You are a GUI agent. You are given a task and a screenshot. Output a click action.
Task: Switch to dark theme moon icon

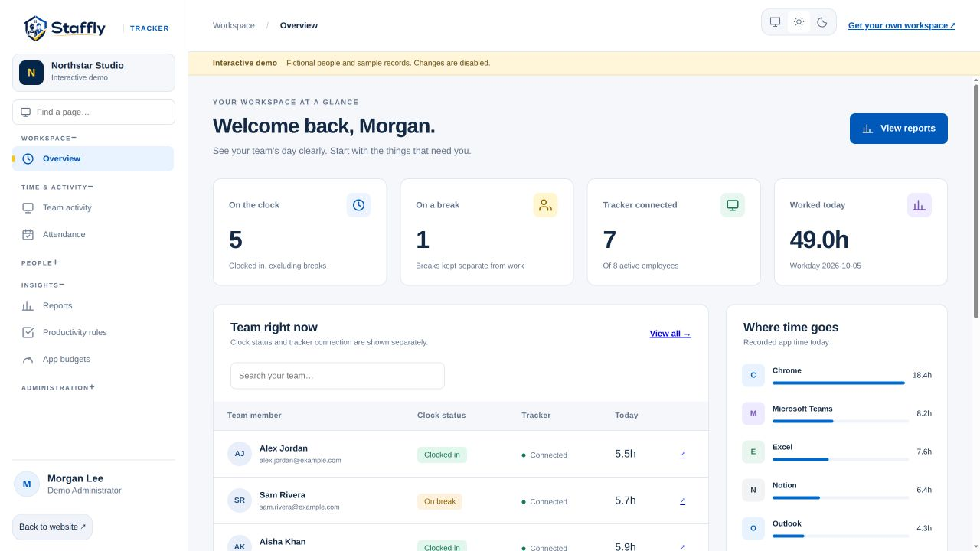[822, 22]
